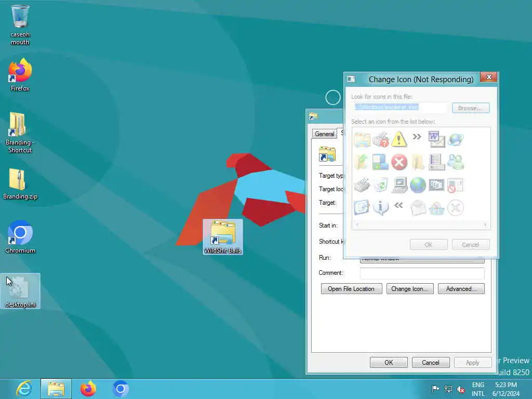The height and width of the screenshot is (399, 532).
Task: Select the Firefox desktop shortcut
Action: point(20,75)
